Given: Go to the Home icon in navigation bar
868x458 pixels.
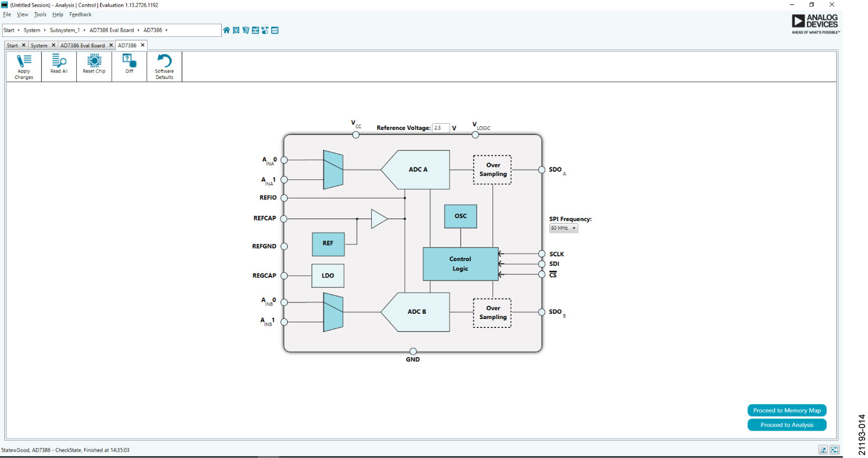Looking at the screenshot, I should pos(226,31).
